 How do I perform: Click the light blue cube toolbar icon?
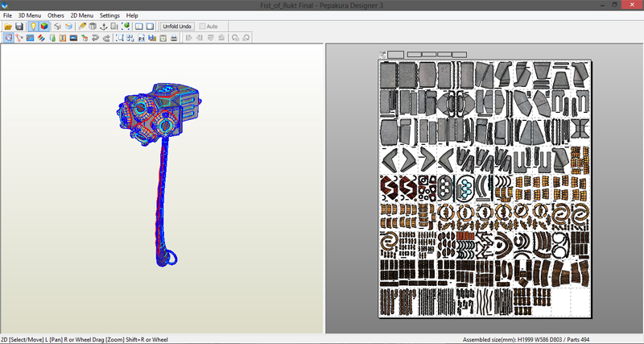[x=68, y=27]
